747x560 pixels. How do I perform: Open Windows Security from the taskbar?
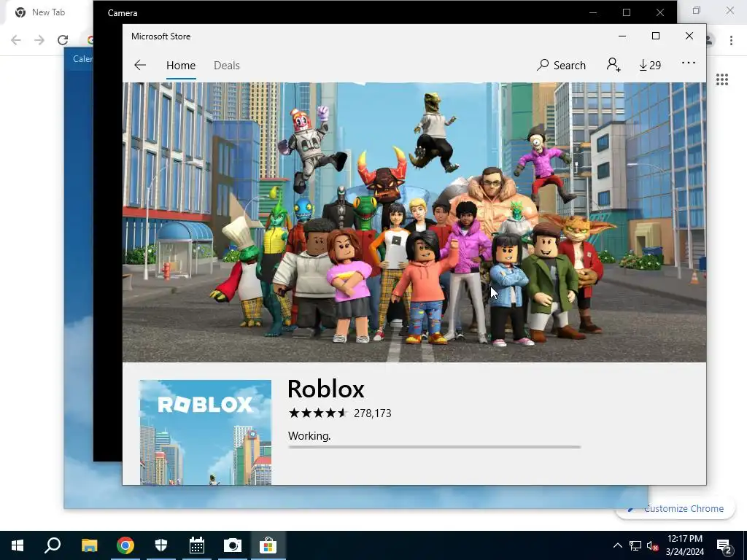tap(161, 545)
